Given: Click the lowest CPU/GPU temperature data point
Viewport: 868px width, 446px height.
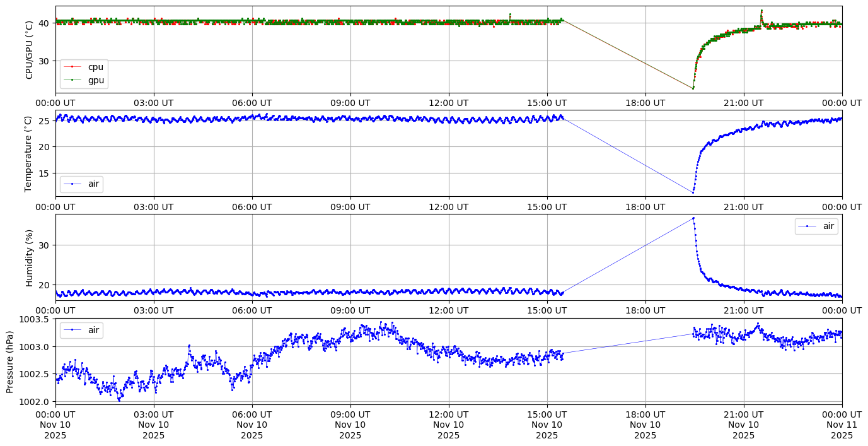Looking at the screenshot, I should [x=693, y=88].
